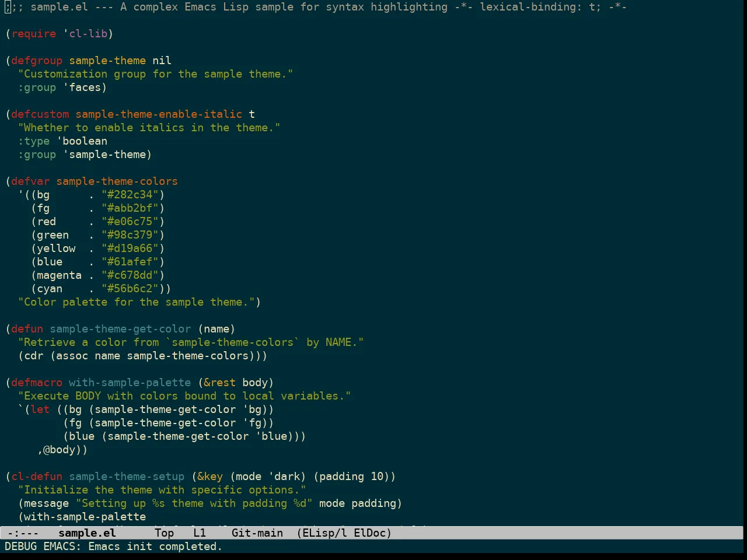Screen dimensions: 747x560
Task: Click color string "#98c379"
Action: [130, 235]
